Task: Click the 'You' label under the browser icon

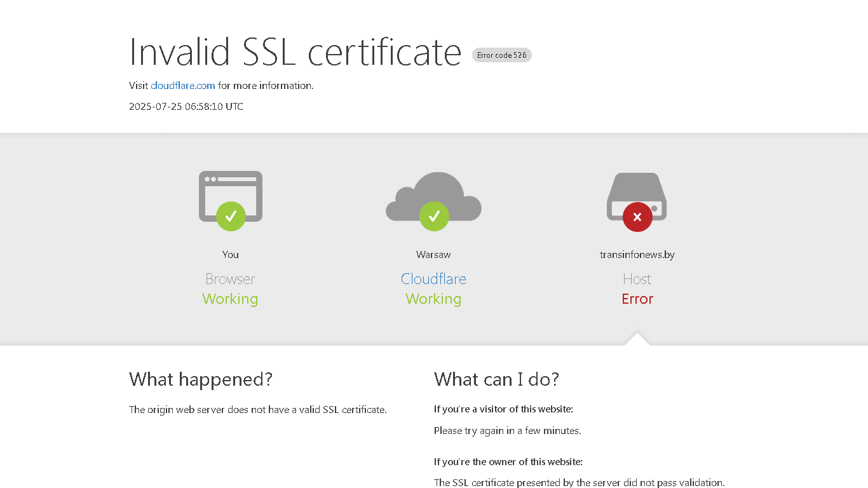Action: 231,255
